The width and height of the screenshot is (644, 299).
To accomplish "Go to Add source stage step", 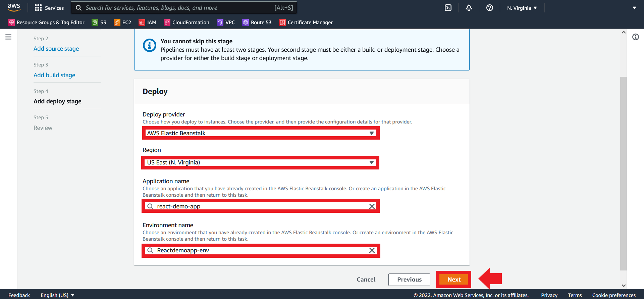I will coord(56,49).
